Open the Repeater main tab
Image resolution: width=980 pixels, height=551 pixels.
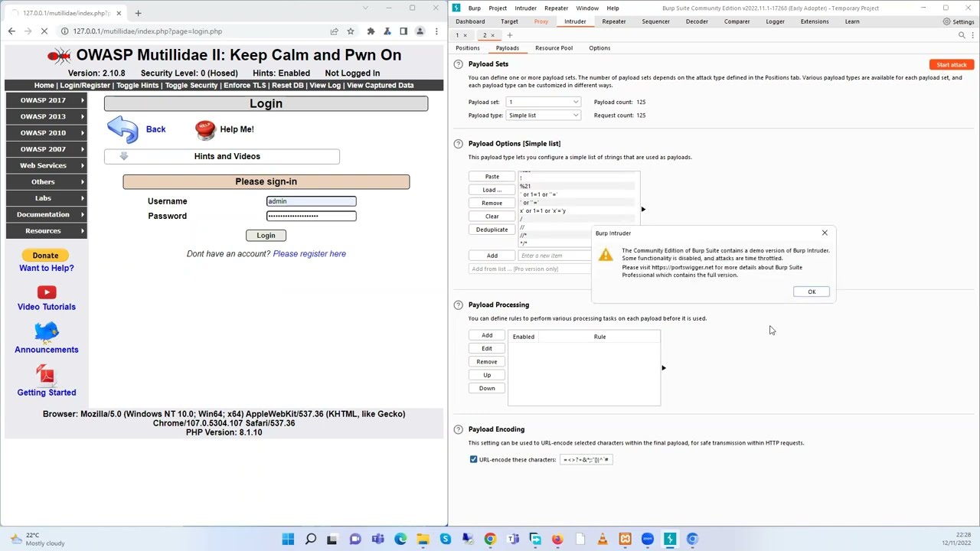pyautogui.click(x=613, y=21)
